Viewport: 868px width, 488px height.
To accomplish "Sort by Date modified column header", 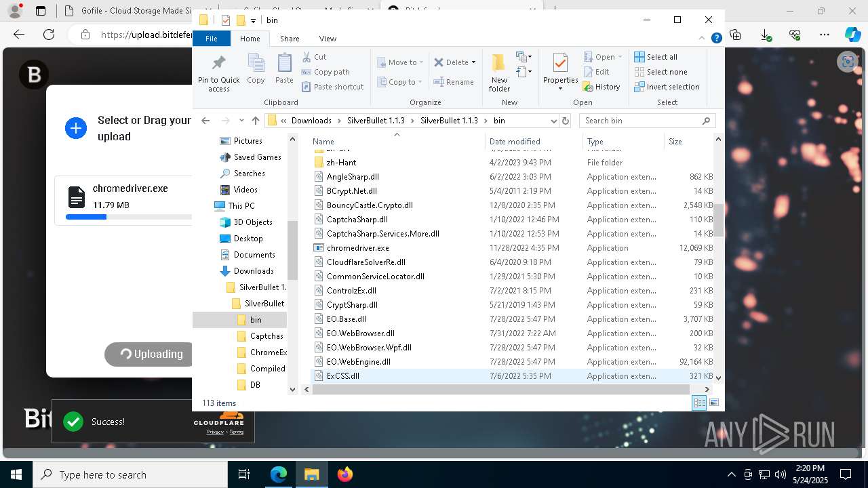I will pyautogui.click(x=534, y=142).
